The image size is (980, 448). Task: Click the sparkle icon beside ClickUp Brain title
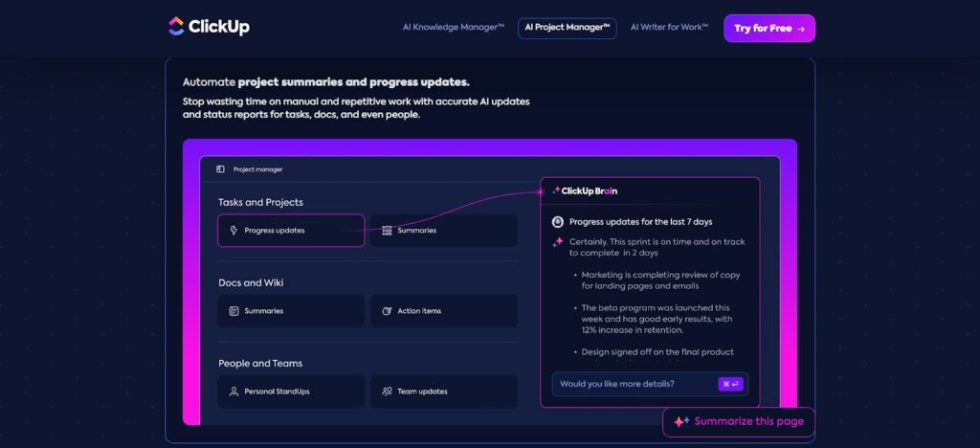pos(556,190)
